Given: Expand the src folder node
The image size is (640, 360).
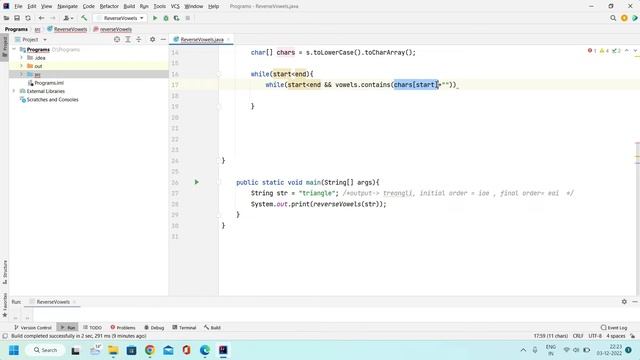Looking at the screenshot, I should click(x=22, y=74).
